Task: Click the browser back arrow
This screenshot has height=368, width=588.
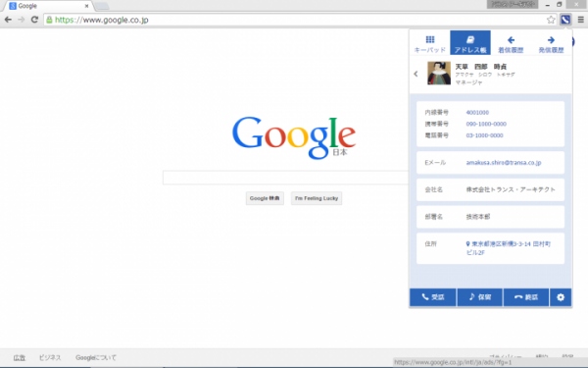Action: click(8, 20)
